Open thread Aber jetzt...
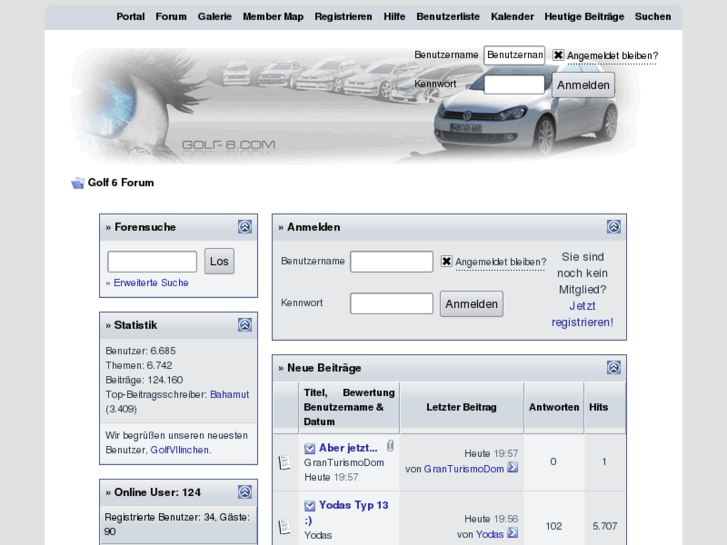The image size is (727, 545). point(348,448)
